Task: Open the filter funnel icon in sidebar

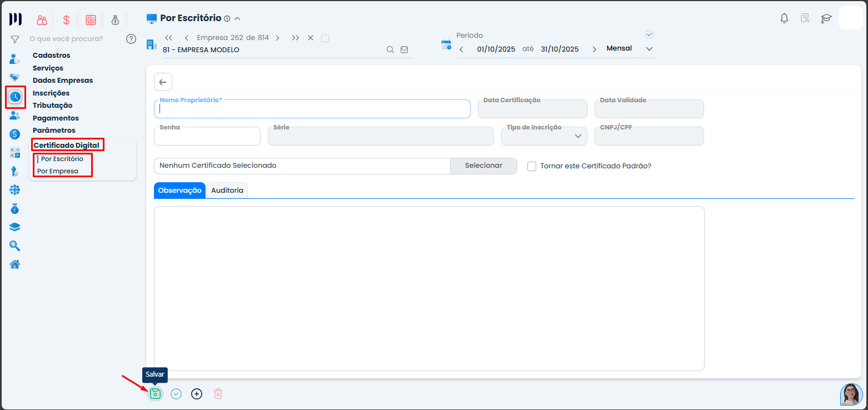Action: pyautogui.click(x=15, y=39)
